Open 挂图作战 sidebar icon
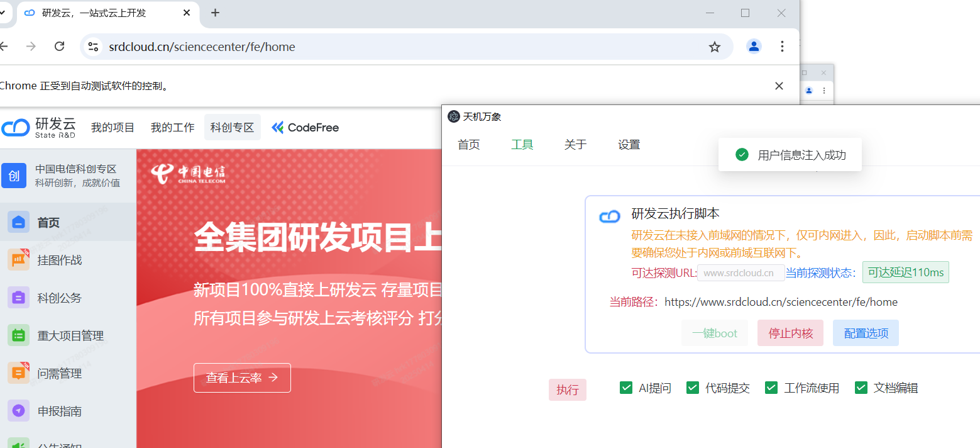The image size is (980, 448). pyautogui.click(x=18, y=260)
